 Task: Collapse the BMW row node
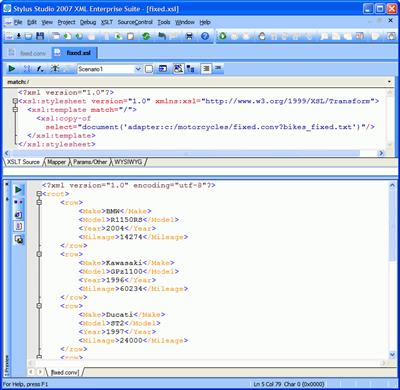39,202
